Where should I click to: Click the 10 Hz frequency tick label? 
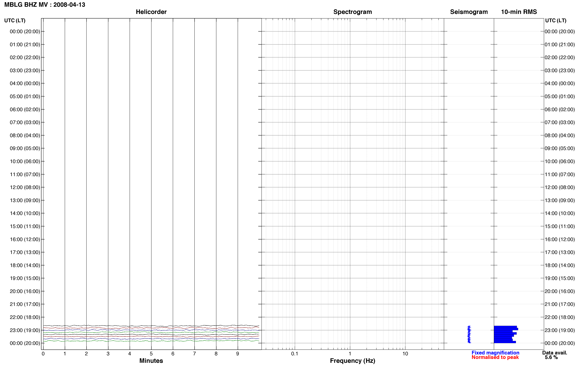click(x=405, y=354)
